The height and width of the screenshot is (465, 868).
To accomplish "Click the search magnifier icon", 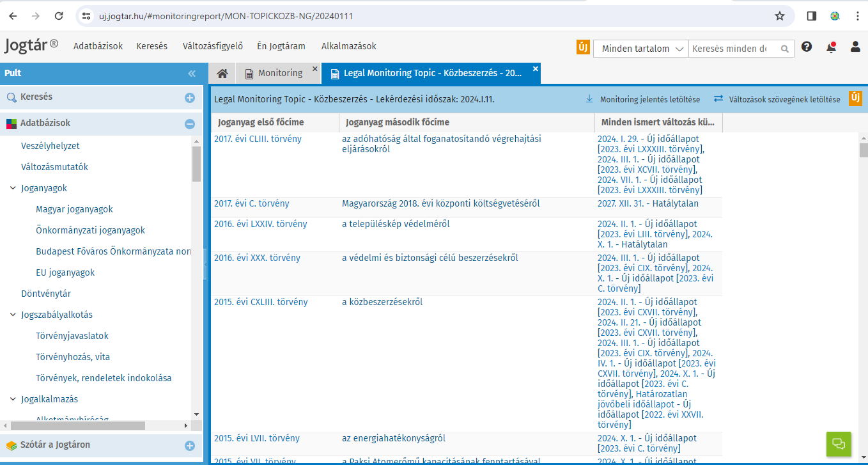I will (784, 49).
